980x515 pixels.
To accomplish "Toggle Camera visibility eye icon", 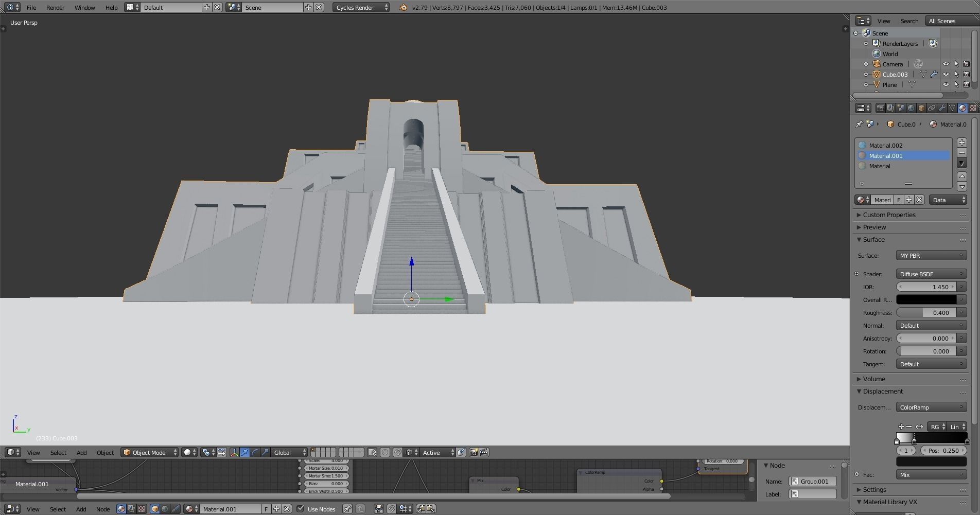I will click(946, 64).
